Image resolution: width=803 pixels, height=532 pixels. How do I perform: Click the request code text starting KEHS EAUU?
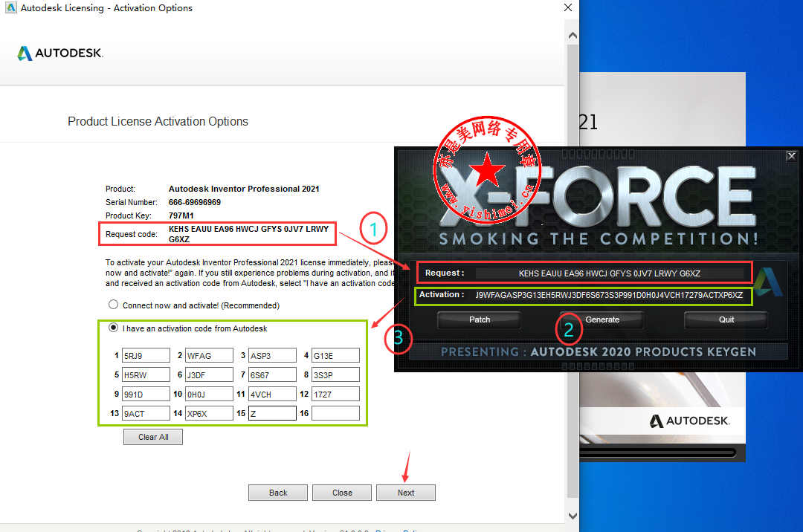[249, 234]
